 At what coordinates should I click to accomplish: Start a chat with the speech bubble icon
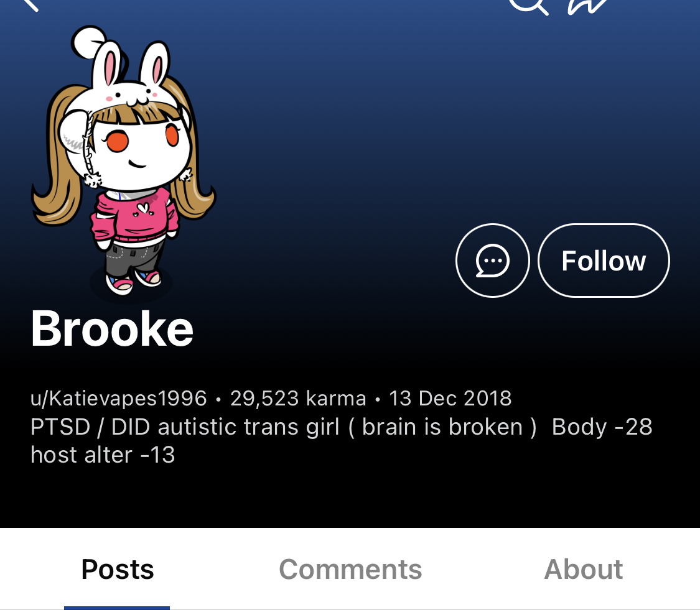(492, 260)
